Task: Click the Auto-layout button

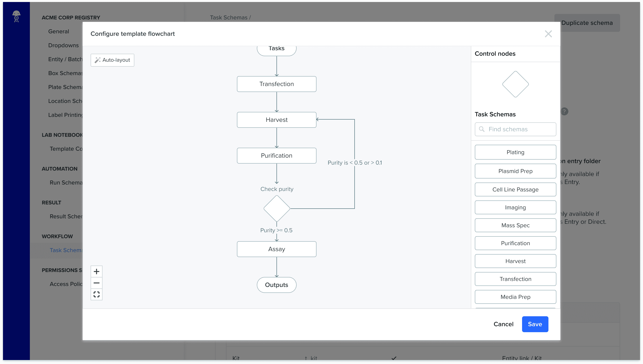Action: pyautogui.click(x=112, y=60)
